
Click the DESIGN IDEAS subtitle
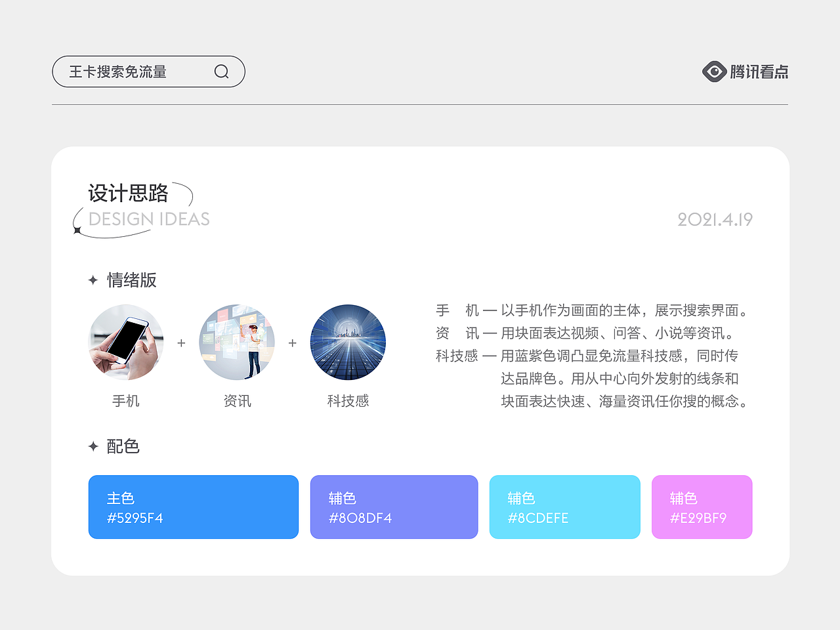(x=148, y=220)
